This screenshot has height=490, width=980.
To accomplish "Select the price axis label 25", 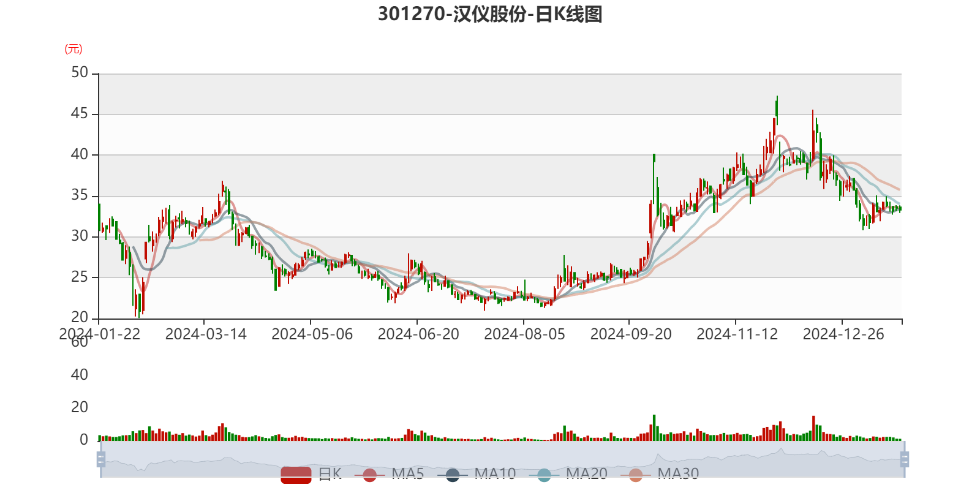I will pos(80,277).
